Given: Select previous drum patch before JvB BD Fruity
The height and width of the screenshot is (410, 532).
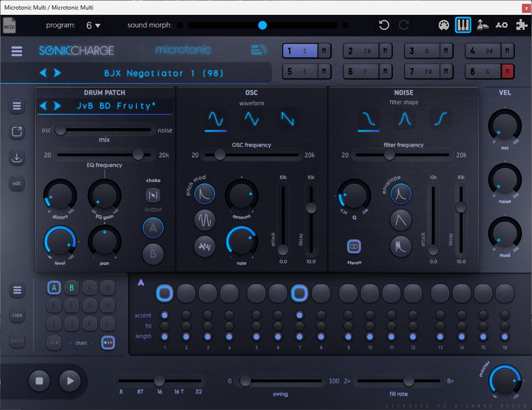Looking at the screenshot, I should 44,106.
